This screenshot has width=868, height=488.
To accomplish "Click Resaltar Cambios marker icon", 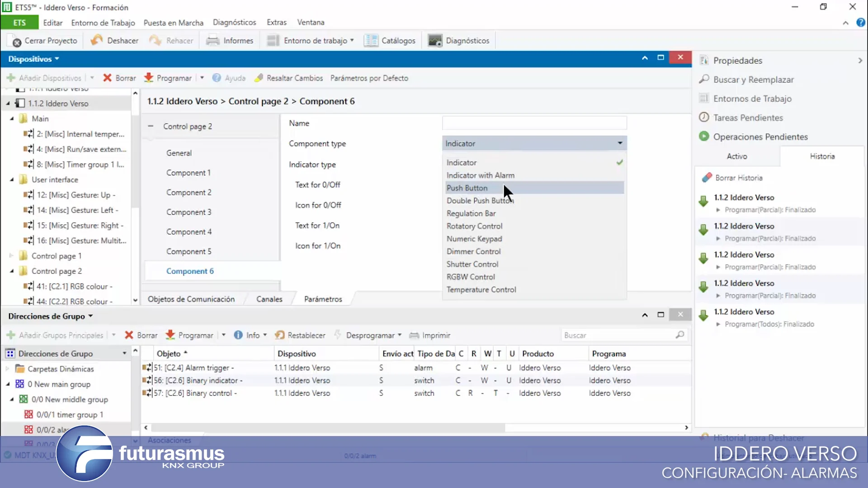I will [259, 78].
